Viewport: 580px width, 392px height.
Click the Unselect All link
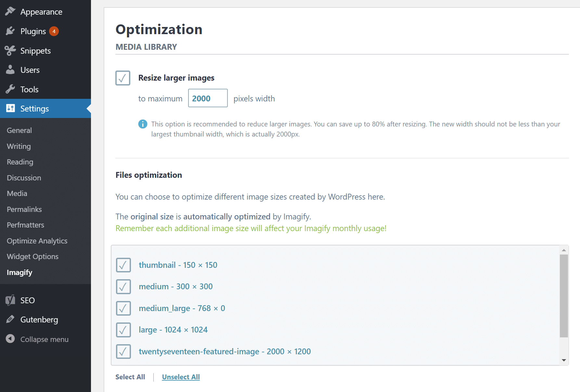coord(181,377)
